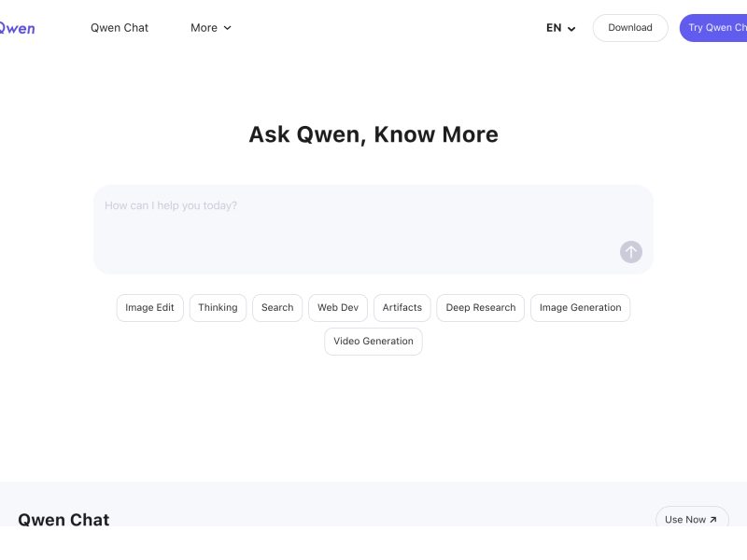Toggle the Search mode chip
747x560 pixels.
coord(277,308)
